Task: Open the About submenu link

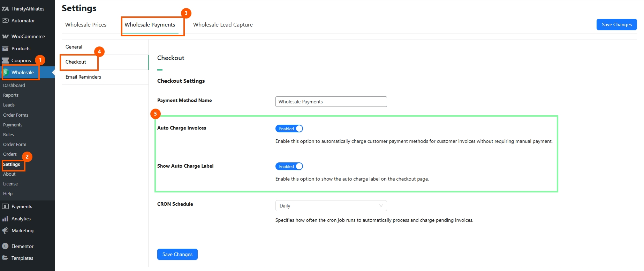Action: point(9,174)
